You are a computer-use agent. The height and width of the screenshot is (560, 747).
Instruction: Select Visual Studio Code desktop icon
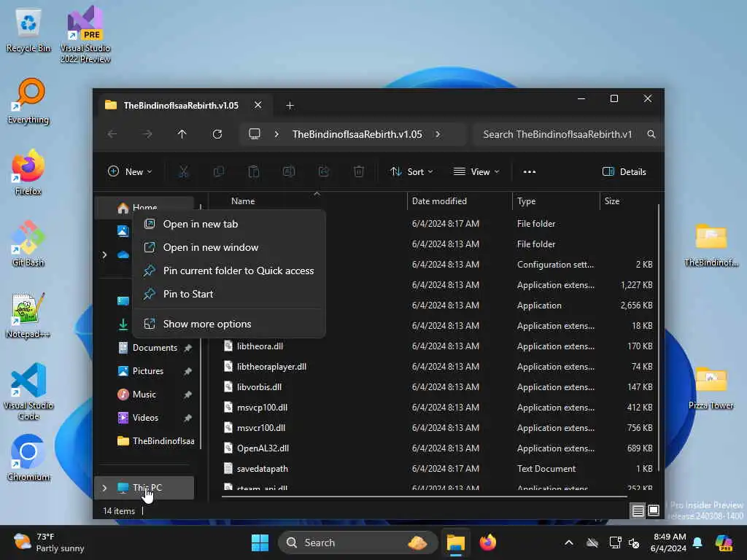click(28, 392)
